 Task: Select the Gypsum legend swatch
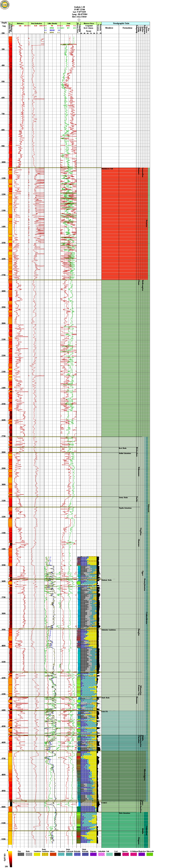coord(93,854)
